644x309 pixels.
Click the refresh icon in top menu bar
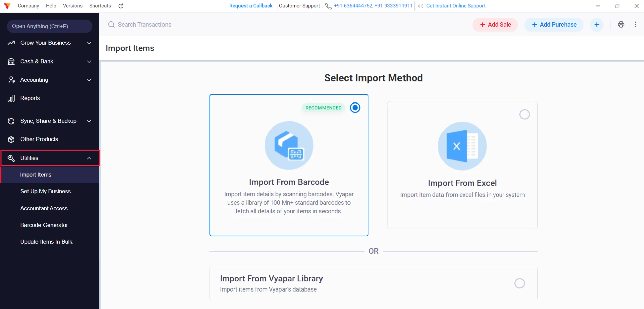[121, 6]
